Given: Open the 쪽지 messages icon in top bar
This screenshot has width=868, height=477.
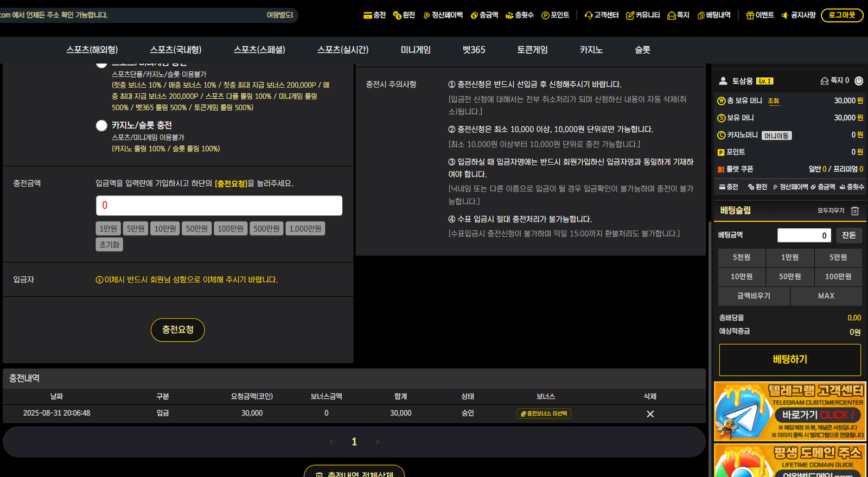Looking at the screenshot, I should [672, 15].
